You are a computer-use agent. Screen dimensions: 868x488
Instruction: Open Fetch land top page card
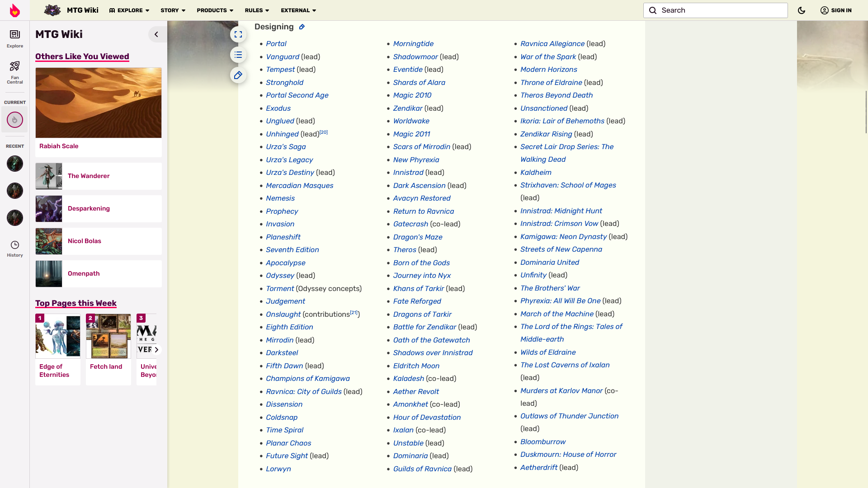click(108, 349)
